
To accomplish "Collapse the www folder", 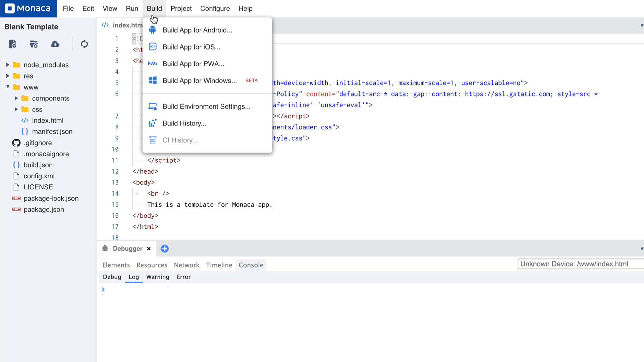I will click(8, 87).
